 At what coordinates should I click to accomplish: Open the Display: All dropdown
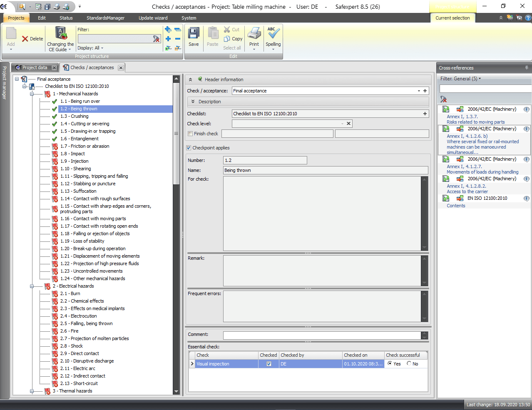coord(90,48)
